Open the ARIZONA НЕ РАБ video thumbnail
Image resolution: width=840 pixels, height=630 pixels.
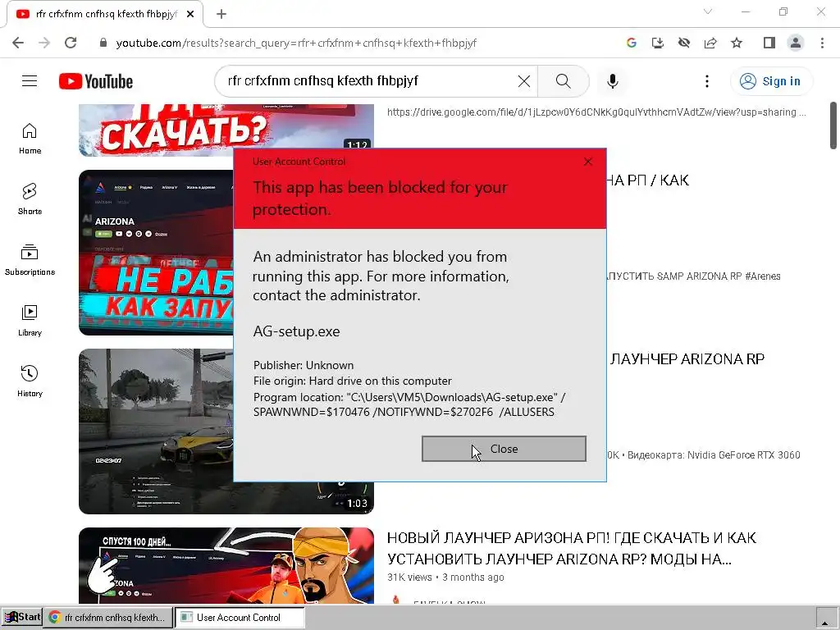pyautogui.click(x=156, y=253)
